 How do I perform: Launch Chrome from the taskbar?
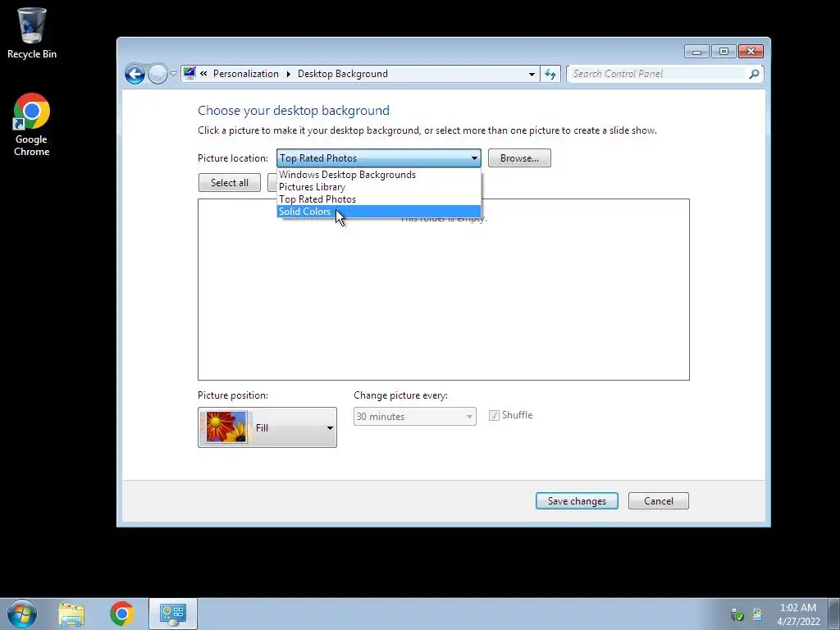[121, 614]
